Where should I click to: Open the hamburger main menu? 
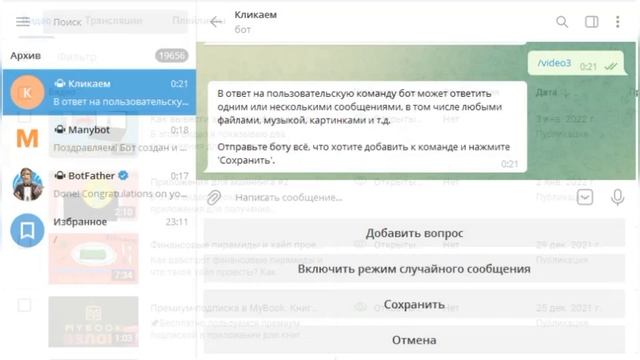[x=23, y=22]
